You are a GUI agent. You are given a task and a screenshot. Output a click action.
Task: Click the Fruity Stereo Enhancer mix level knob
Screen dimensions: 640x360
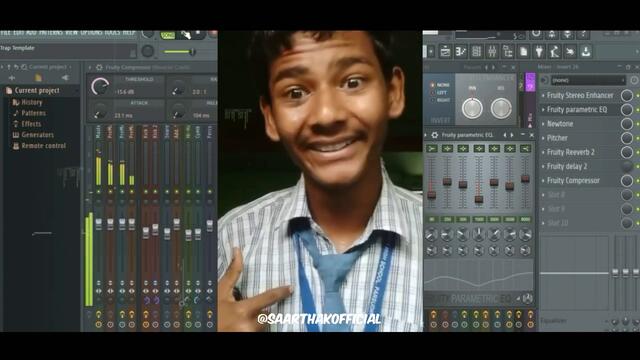click(627, 96)
